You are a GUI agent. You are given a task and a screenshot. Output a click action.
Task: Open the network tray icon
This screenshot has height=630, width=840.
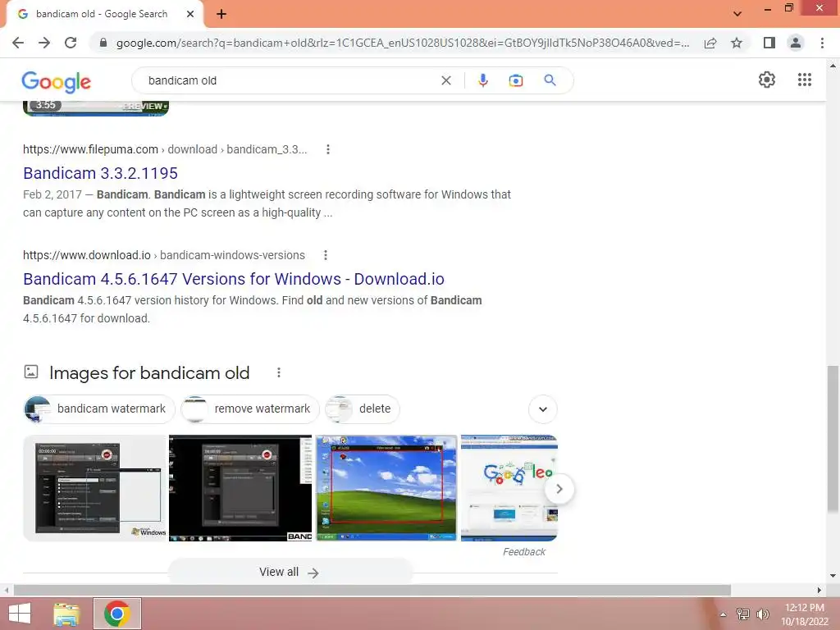coord(743,614)
